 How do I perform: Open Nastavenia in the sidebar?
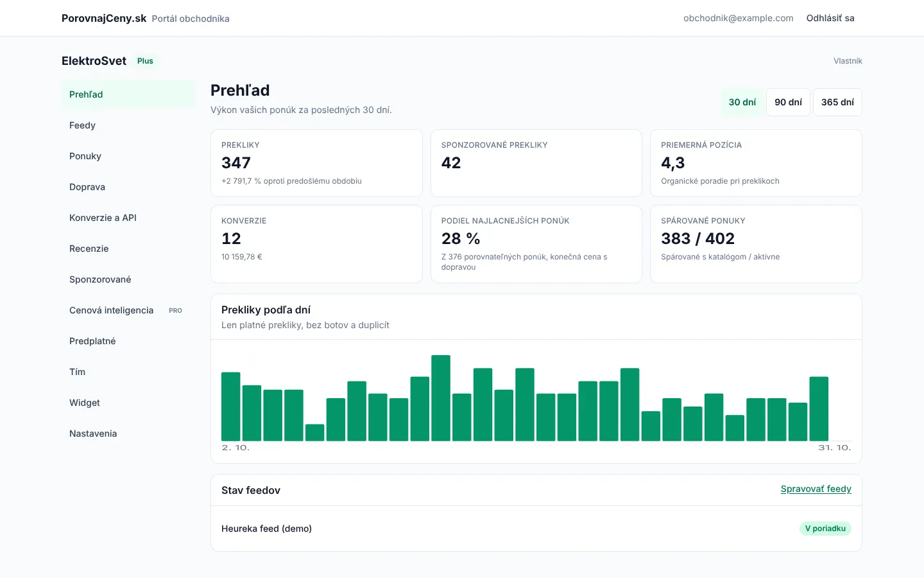(128, 433)
